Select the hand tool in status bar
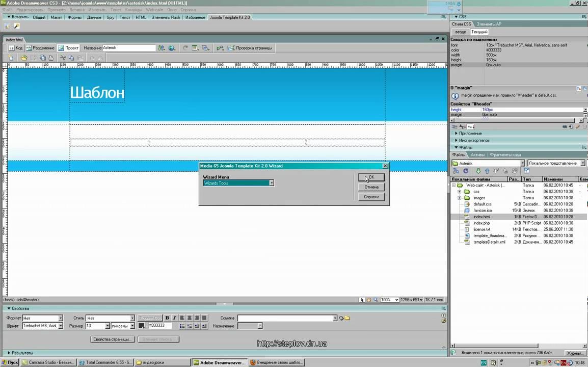 pyautogui.click(x=368, y=300)
